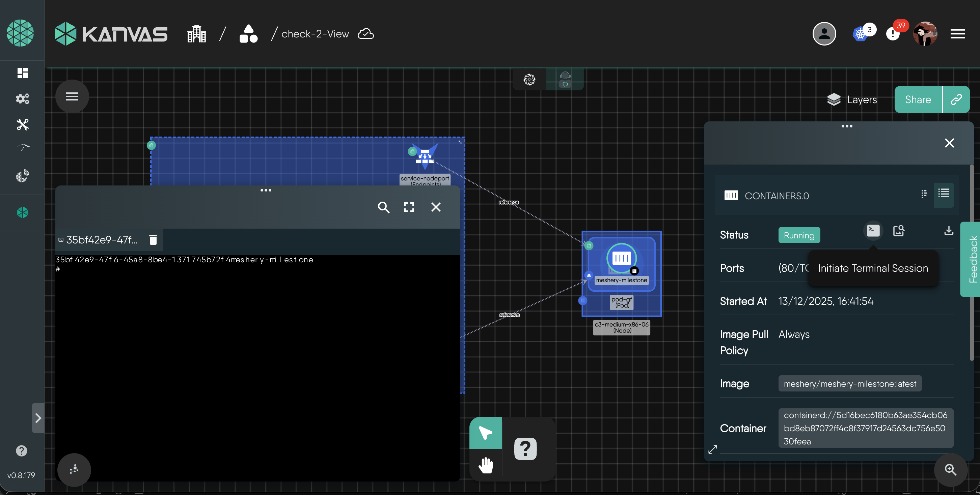Activate the pointer selection tool

coord(485,433)
